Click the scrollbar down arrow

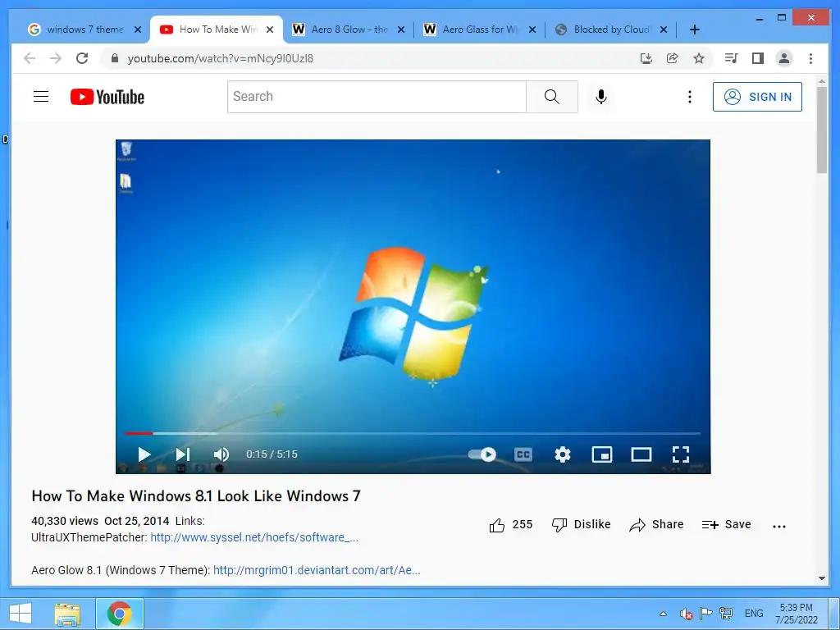[x=822, y=578]
